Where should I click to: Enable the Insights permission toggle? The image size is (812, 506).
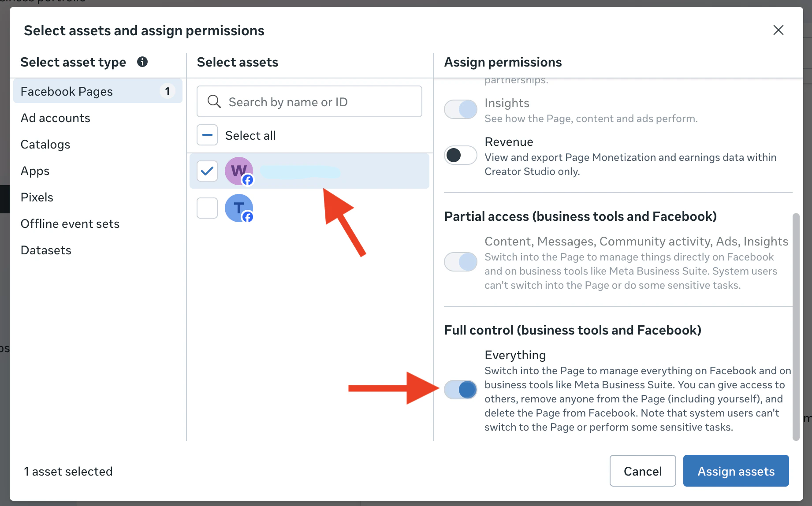click(460, 109)
